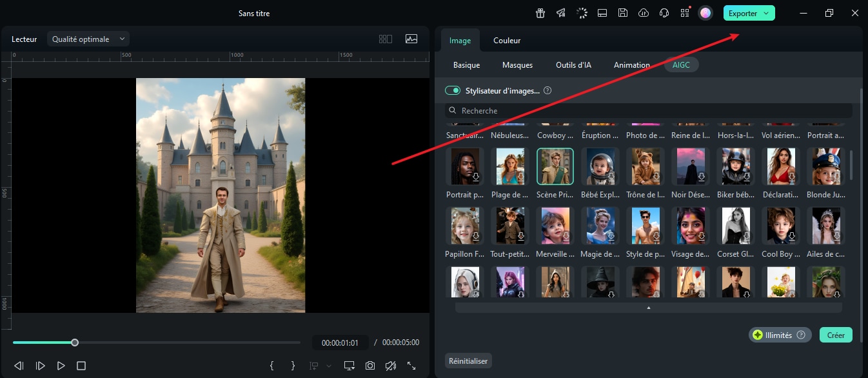This screenshot has height=378, width=868.
Task: Select the AIGC sub-tab
Action: [x=682, y=65]
